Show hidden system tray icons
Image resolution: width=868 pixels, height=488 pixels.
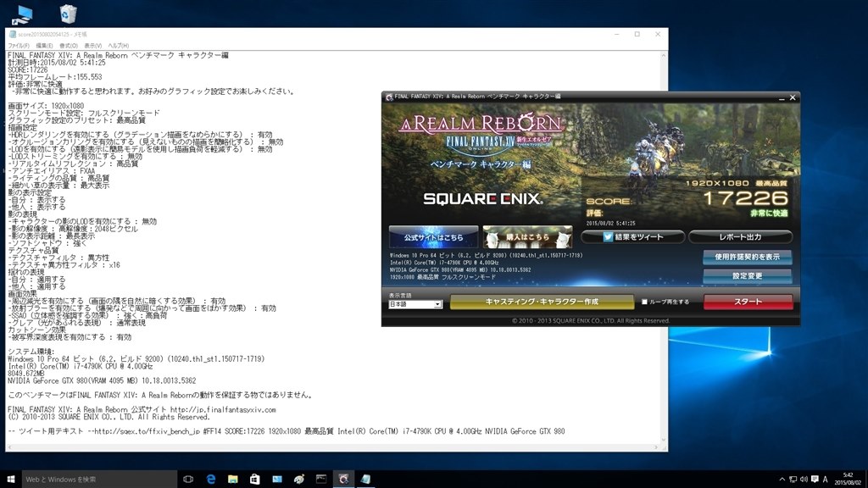point(782,480)
